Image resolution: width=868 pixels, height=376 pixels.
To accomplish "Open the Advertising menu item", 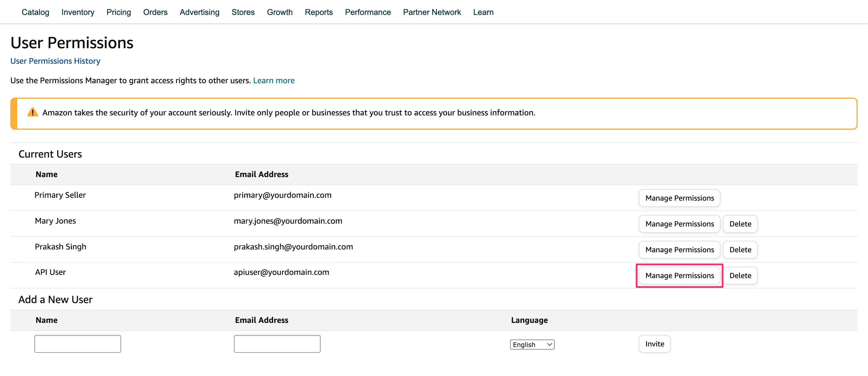I will click(x=199, y=12).
